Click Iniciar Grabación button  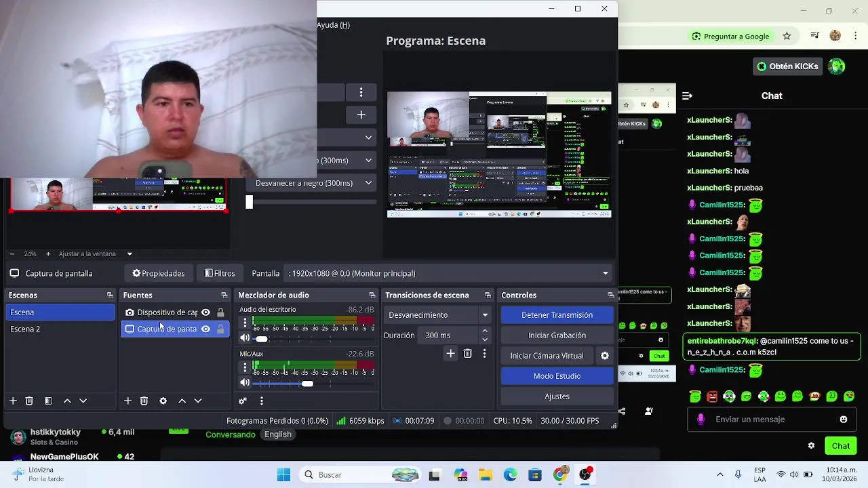tap(557, 335)
